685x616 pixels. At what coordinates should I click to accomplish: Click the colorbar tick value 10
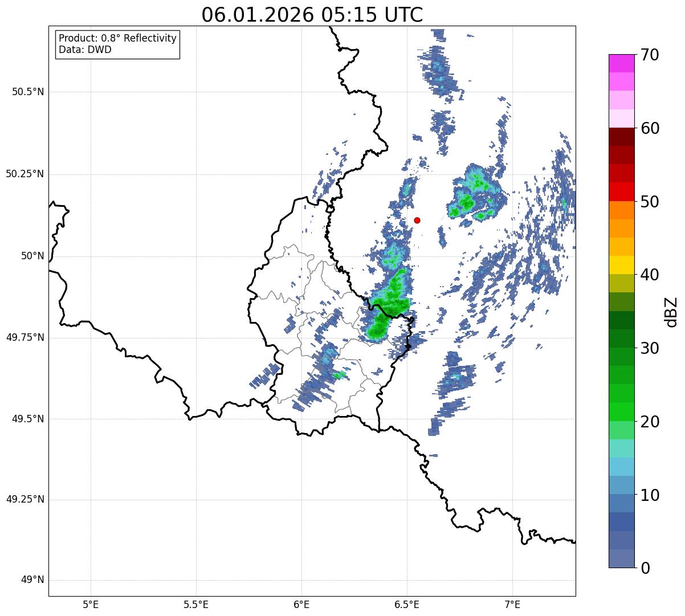[650, 495]
